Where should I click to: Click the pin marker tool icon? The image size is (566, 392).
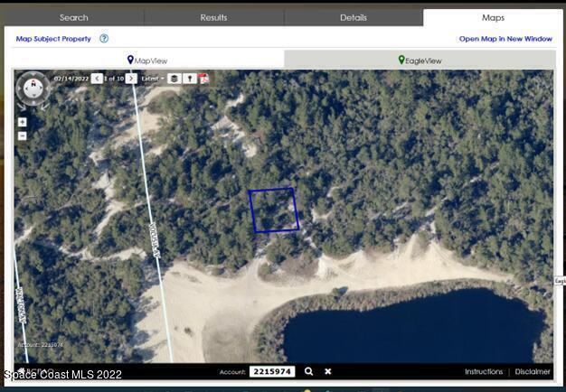[189, 79]
